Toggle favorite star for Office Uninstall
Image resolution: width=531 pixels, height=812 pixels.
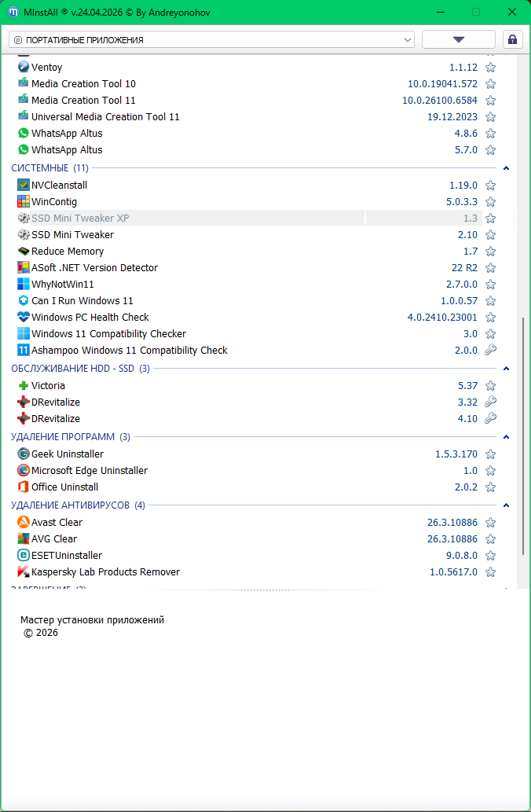[x=490, y=487]
